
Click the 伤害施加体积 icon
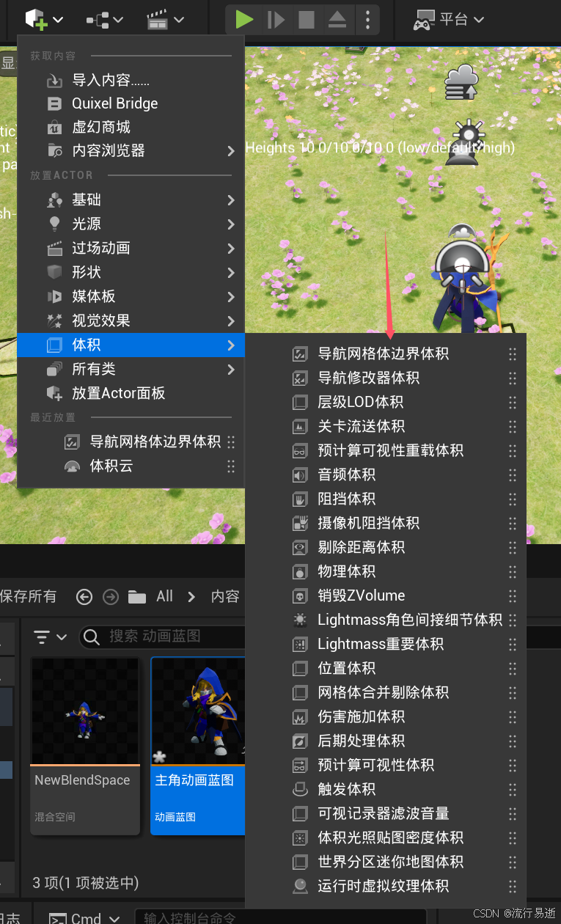(299, 717)
